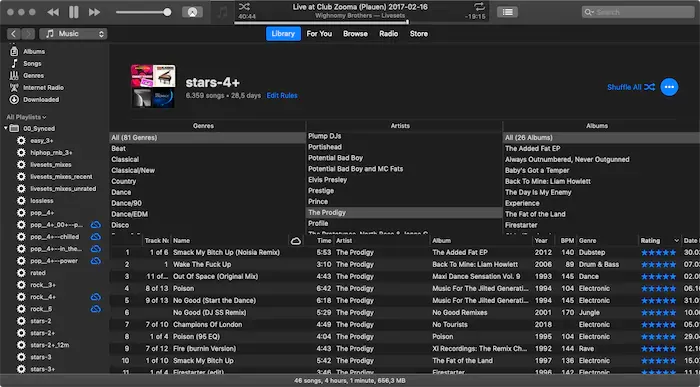700x387 pixels.
Task: Select the song Wake The Fuck Up
Action: 202,264
